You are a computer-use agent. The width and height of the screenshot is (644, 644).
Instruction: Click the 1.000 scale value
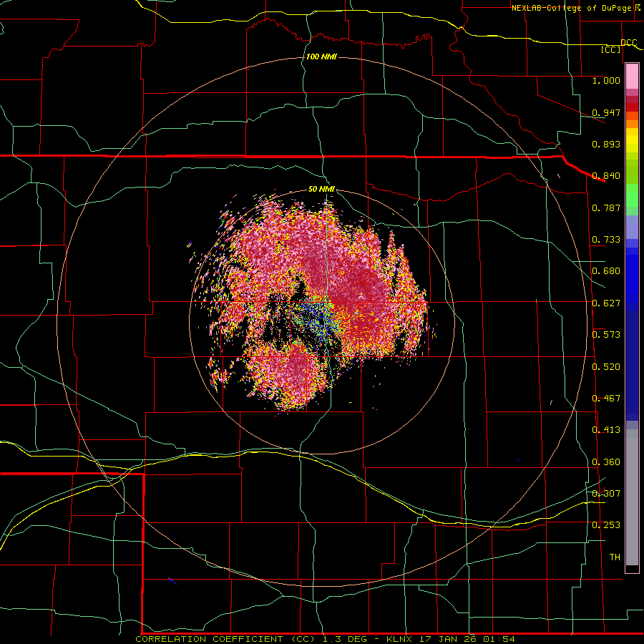click(x=606, y=80)
